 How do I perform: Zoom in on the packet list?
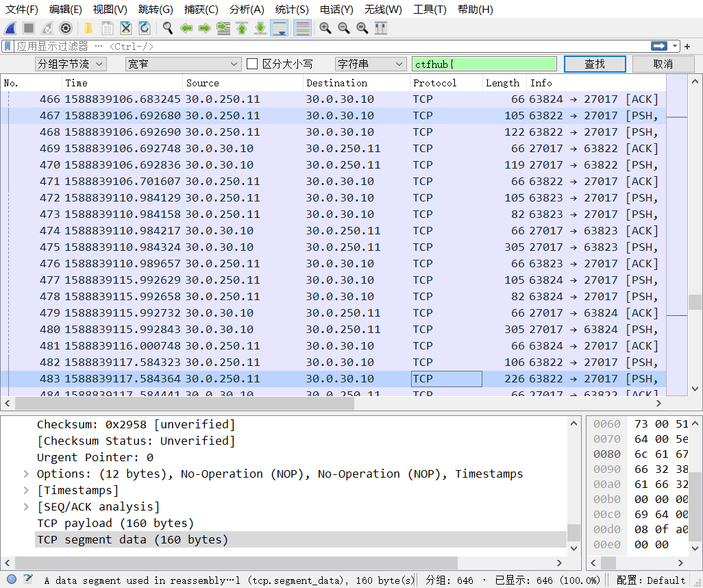pos(324,27)
